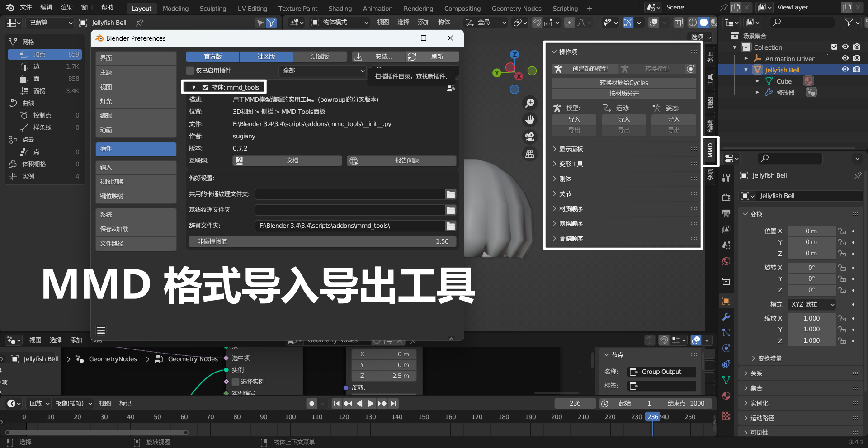
Task: Switch to the Modeling workspace tab
Action: [175, 8]
